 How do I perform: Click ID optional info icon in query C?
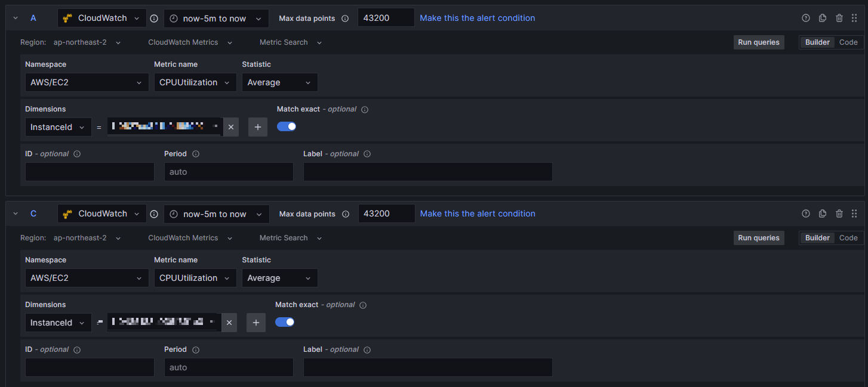[77, 349]
